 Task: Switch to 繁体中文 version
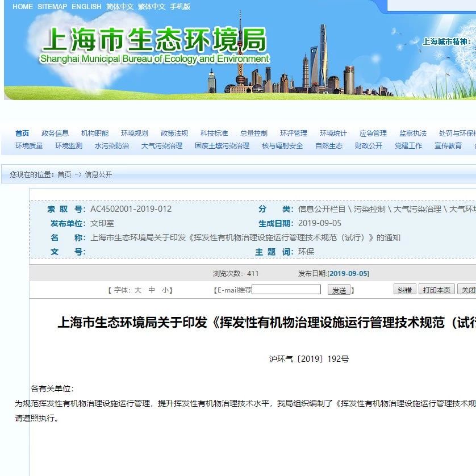(x=152, y=6)
